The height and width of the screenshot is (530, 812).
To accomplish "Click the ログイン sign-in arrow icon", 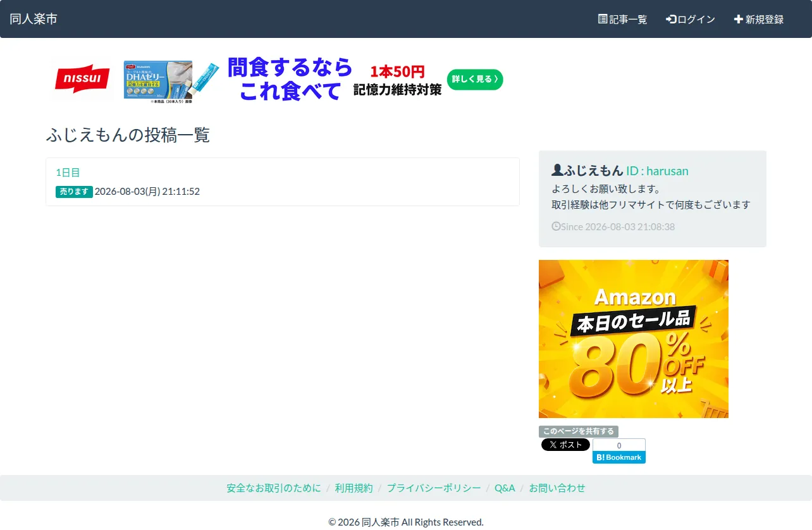I will [x=671, y=19].
